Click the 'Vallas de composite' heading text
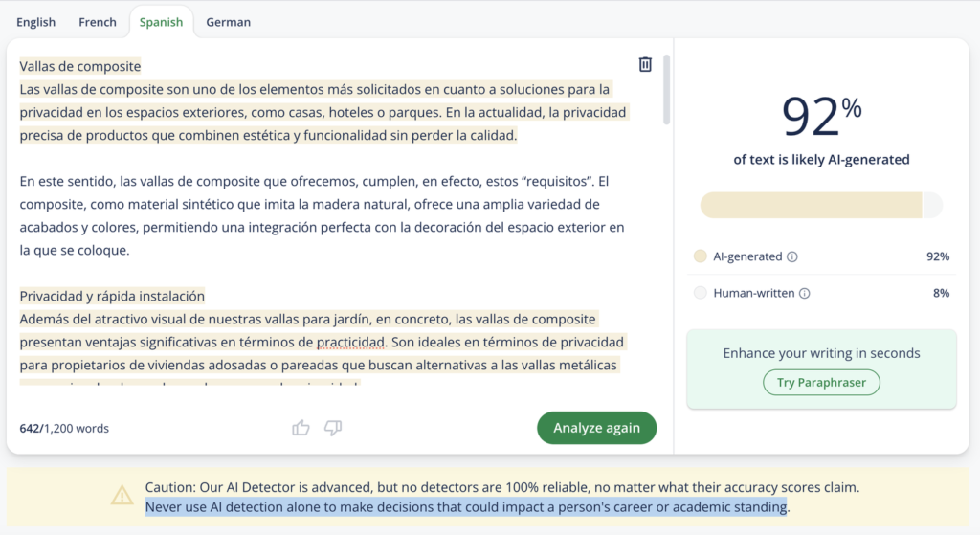Viewport: 980px width, 535px height. click(x=80, y=66)
